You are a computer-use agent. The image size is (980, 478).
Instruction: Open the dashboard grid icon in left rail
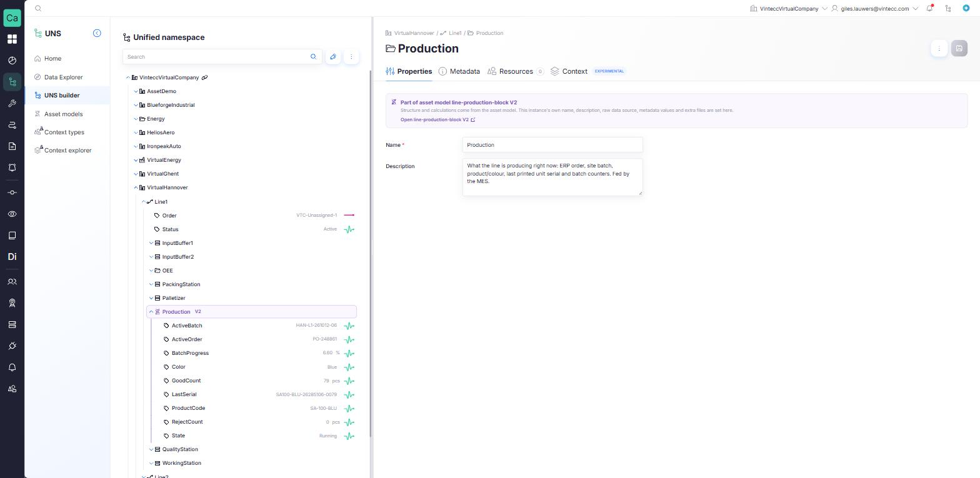pyautogui.click(x=12, y=39)
